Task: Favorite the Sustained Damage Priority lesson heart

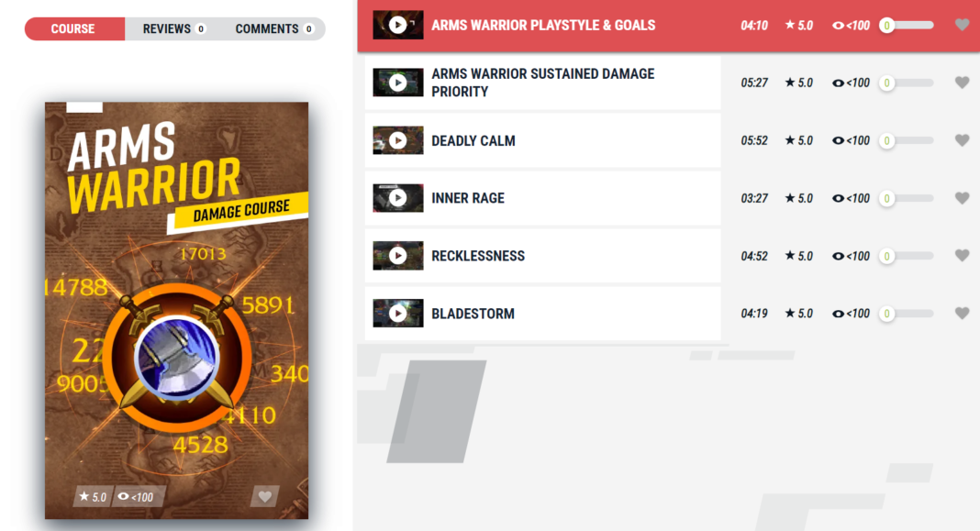Action: coord(962,83)
